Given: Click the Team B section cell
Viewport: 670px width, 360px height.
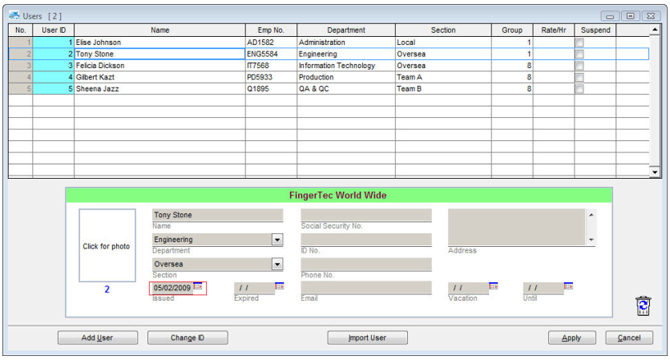Looking at the screenshot, I should (443, 88).
